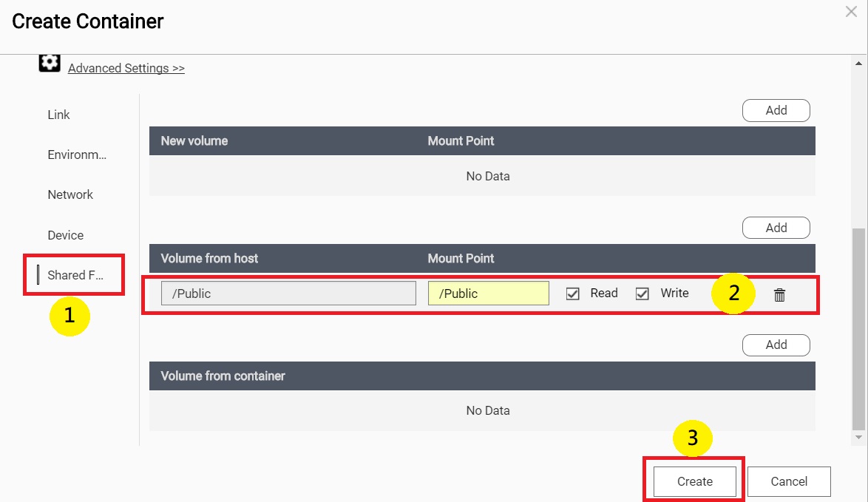
Task: Toggle the Read permission checkbox
Action: coord(572,294)
